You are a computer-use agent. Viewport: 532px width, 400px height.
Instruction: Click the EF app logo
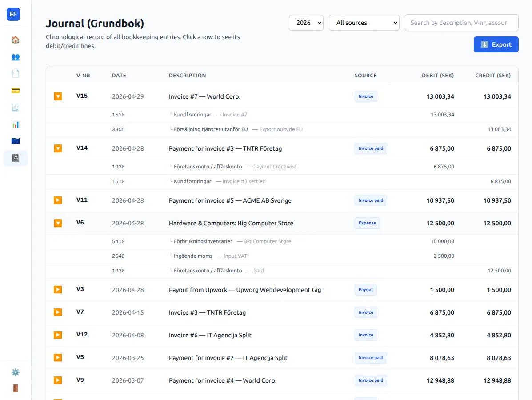[x=13, y=14]
